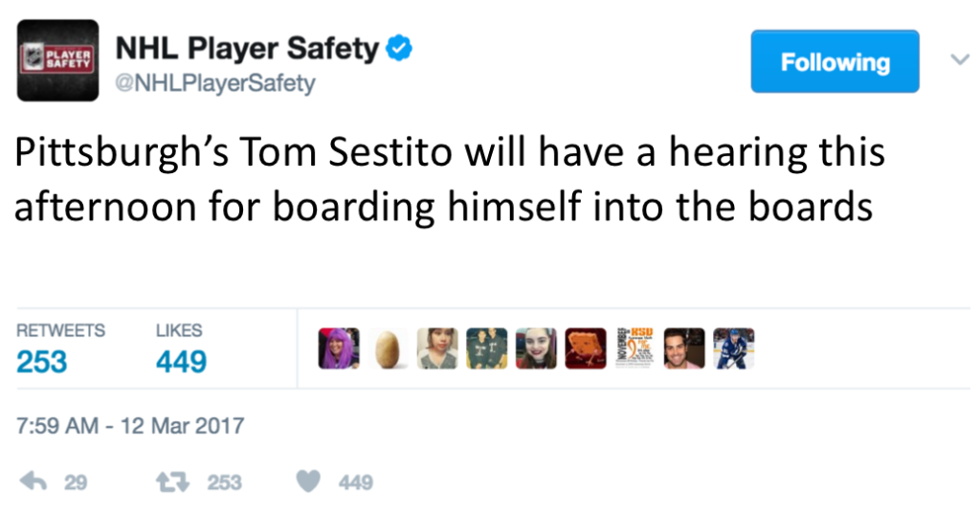Click the blue verified badge
The width and height of the screenshot is (980, 513).
pyautogui.click(x=399, y=49)
